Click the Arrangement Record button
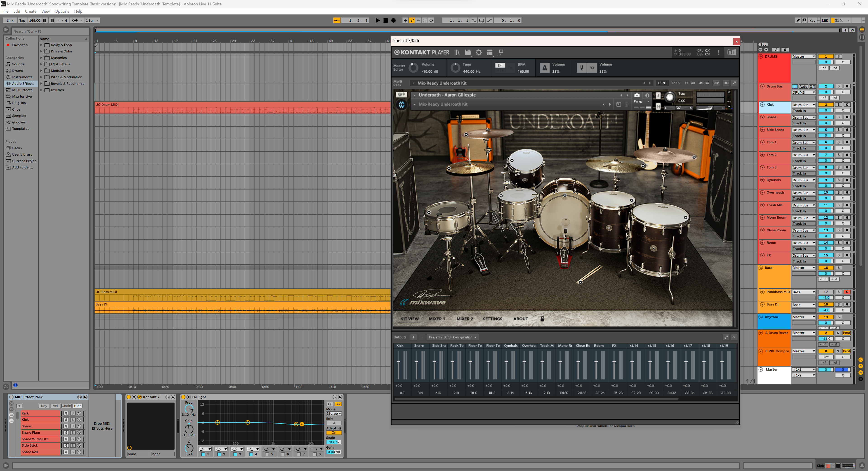This screenshot has width=868, height=471. pos(393,21)
